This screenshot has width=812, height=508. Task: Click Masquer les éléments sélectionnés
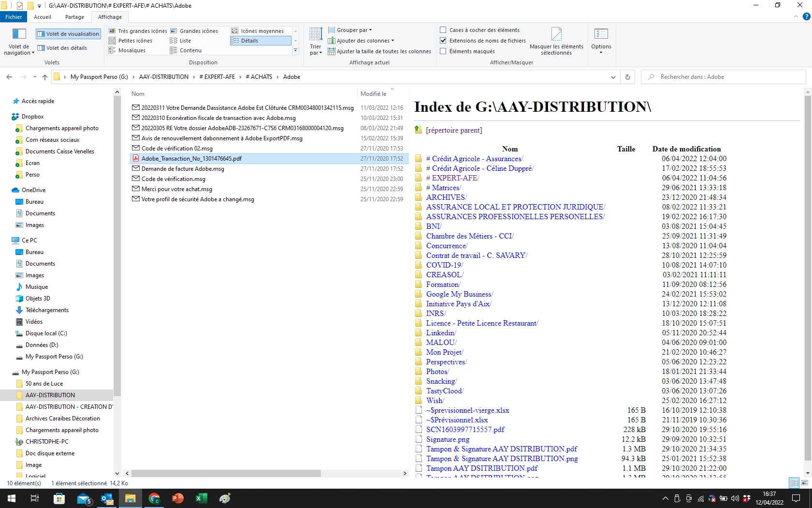pyautogui.click(x=556, y=42)
